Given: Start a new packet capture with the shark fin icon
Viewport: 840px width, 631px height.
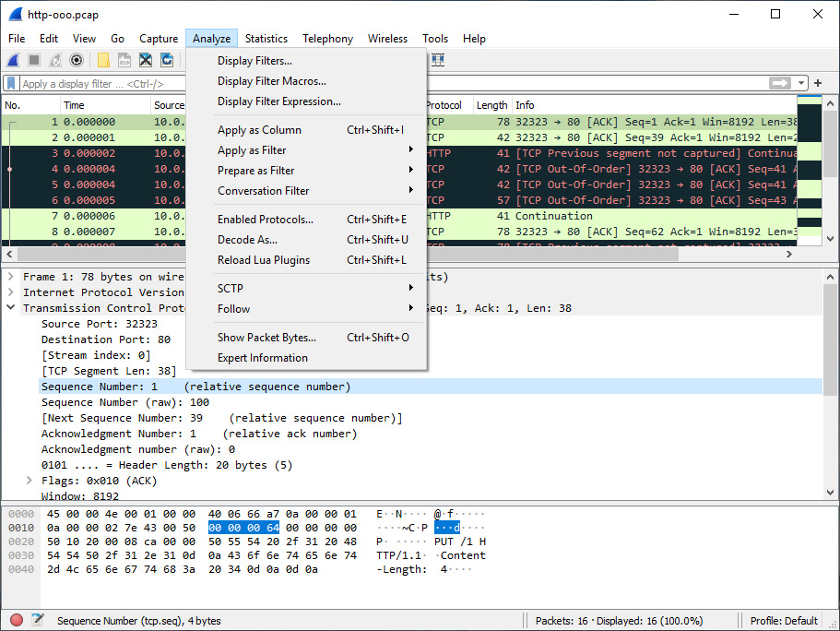Looking at the screenshot, I should coord(13,60).
